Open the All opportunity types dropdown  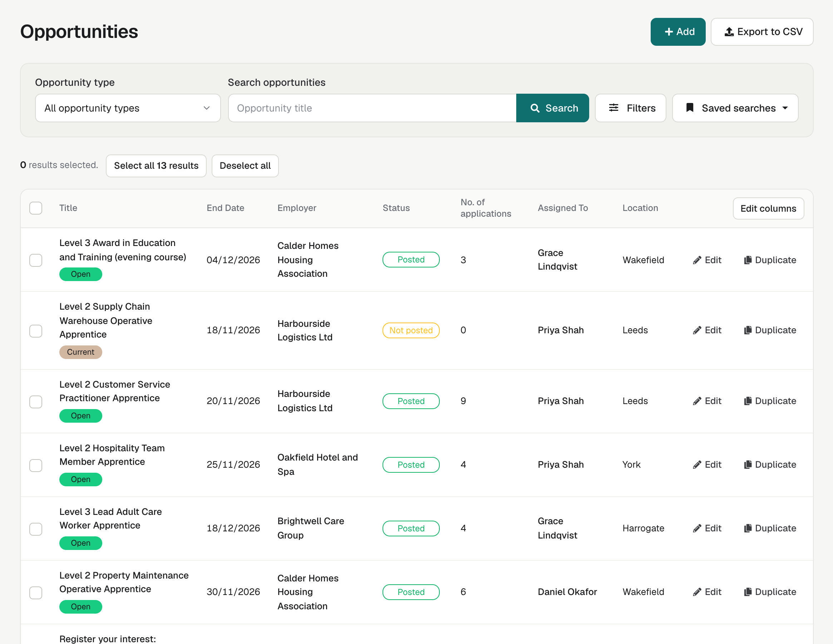[128, 108]
